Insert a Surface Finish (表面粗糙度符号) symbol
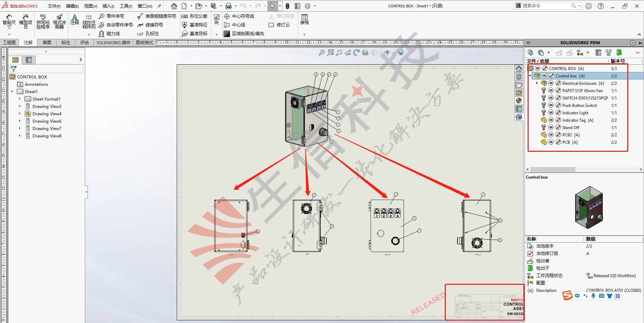Screen dimensions: 644x323 (157, 16)
